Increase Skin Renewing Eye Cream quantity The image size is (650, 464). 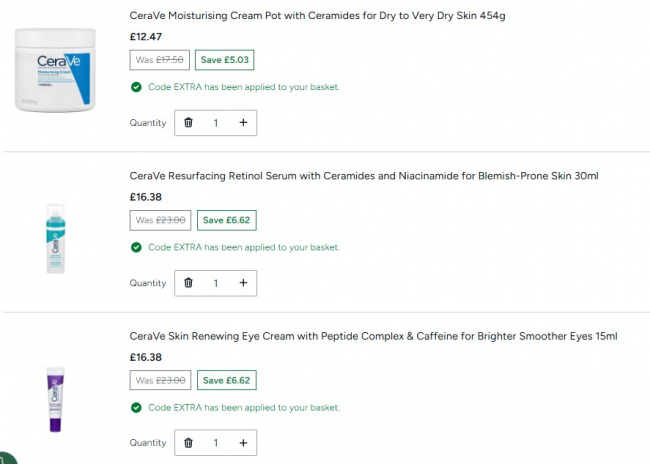pyautogui.click(x=243, y=443)
